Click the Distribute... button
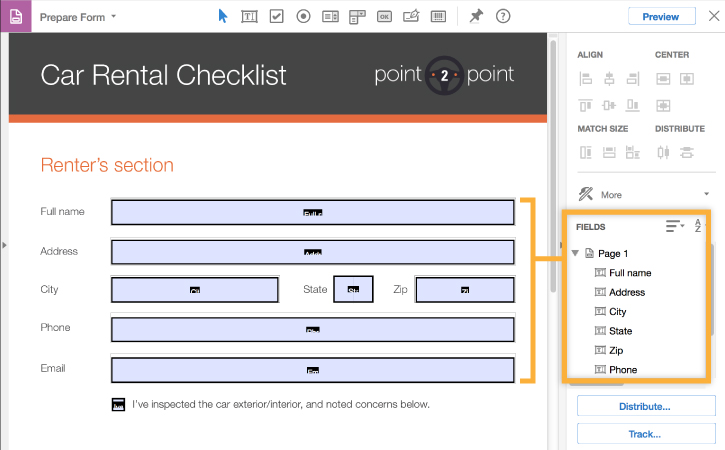725x450 pixels. point(645,407)
